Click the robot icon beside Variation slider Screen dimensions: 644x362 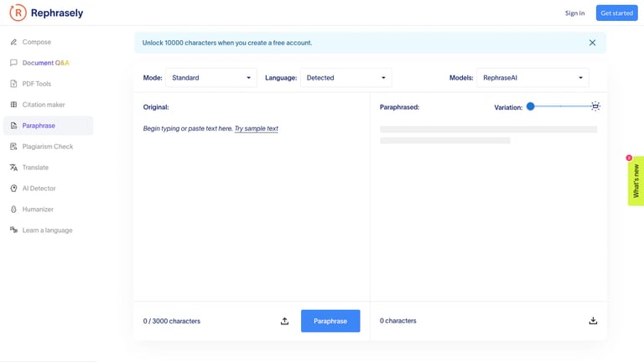point(595,106)
